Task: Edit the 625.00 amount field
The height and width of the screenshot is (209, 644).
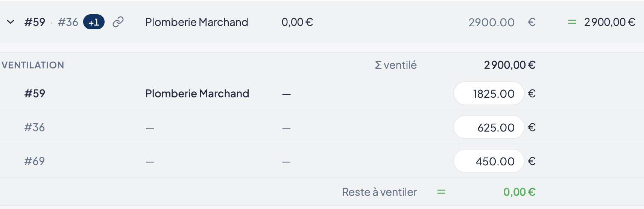Action: pos(489,127)
